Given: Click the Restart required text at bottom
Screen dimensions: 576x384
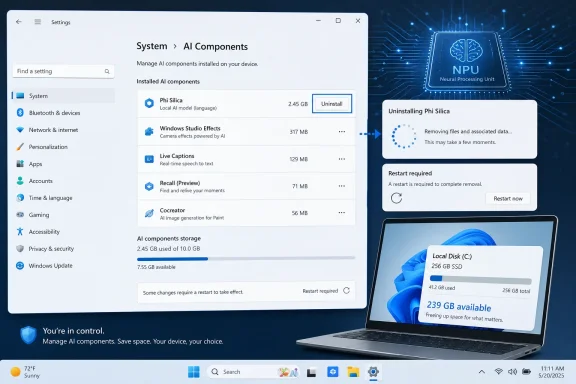Looking at the screenshot, I should 320,291.
